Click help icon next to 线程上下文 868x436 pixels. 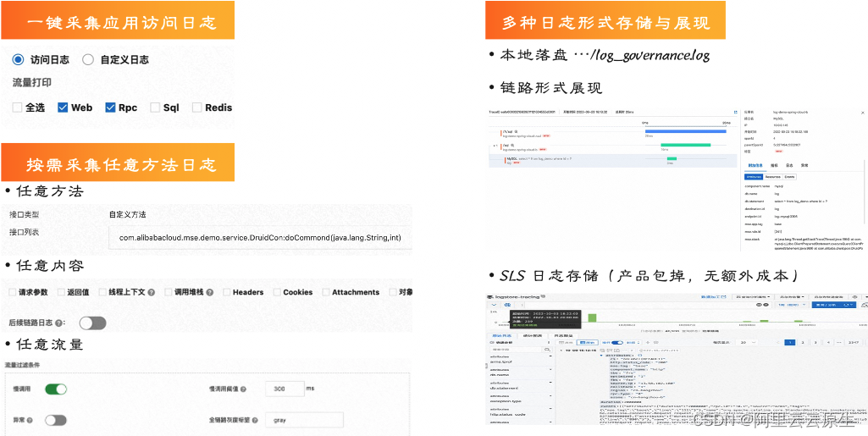[151, 292]
